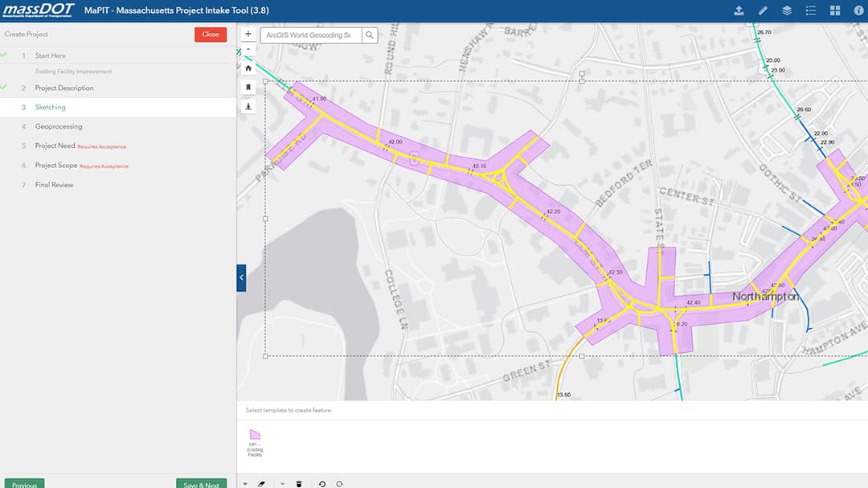The image size is (868, 488).
Task: Select the left-middle selection box handle
Action: point(266,219)
